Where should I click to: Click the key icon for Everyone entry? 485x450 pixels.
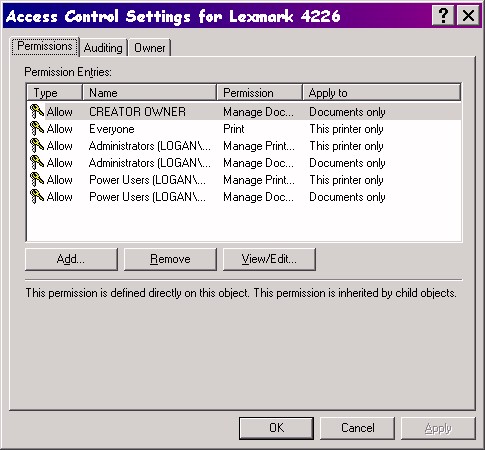pos(37,128)
